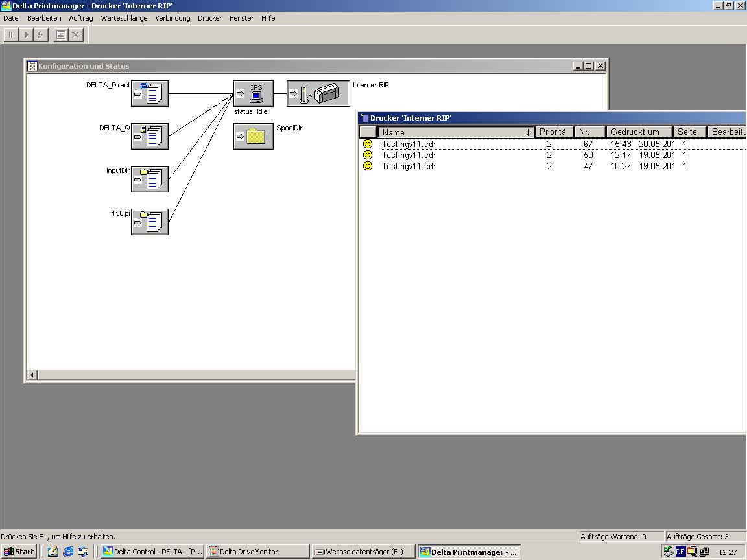
Task: Select the Testingv11.cdr job printed at 12:17
Action: [554, 155]
